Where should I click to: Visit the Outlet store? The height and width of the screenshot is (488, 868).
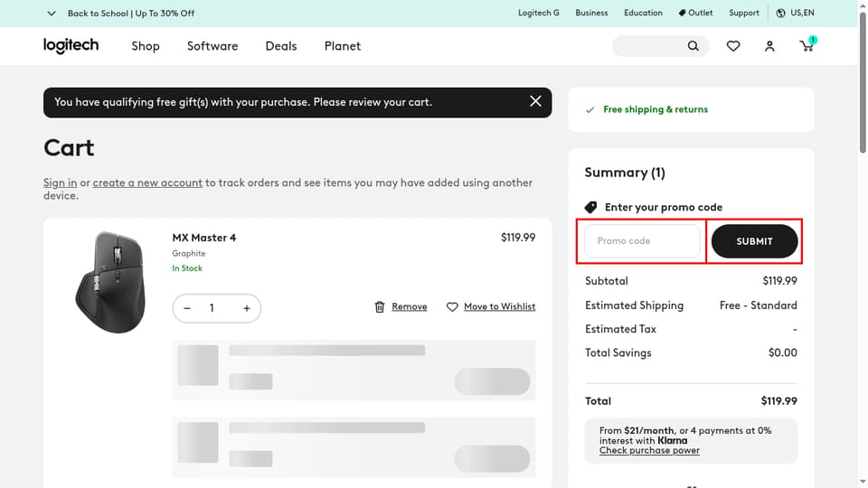(695, 13)
